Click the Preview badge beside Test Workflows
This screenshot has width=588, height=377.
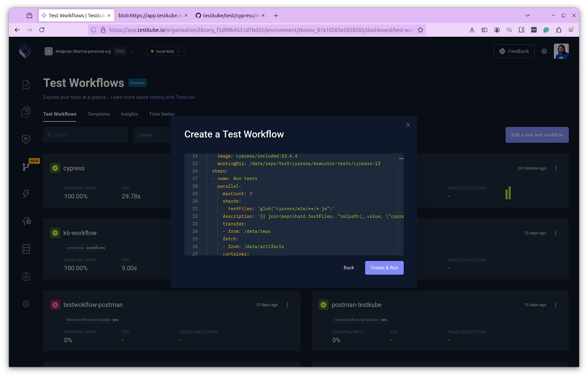tap(137, 83)
